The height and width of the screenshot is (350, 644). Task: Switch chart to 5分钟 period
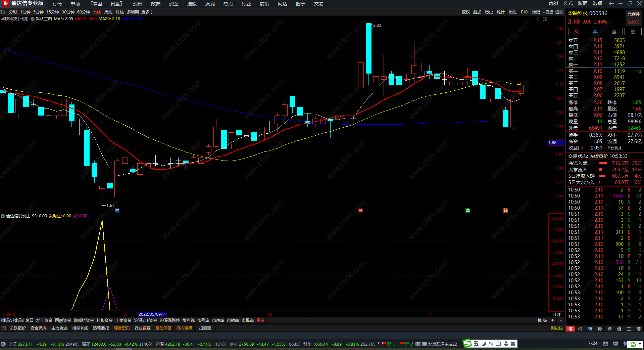[x=38, y=12]
